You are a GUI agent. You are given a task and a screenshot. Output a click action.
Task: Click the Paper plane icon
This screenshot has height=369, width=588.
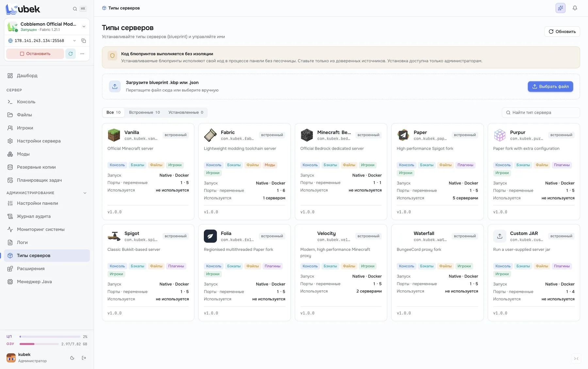click(x=403, y=135)
